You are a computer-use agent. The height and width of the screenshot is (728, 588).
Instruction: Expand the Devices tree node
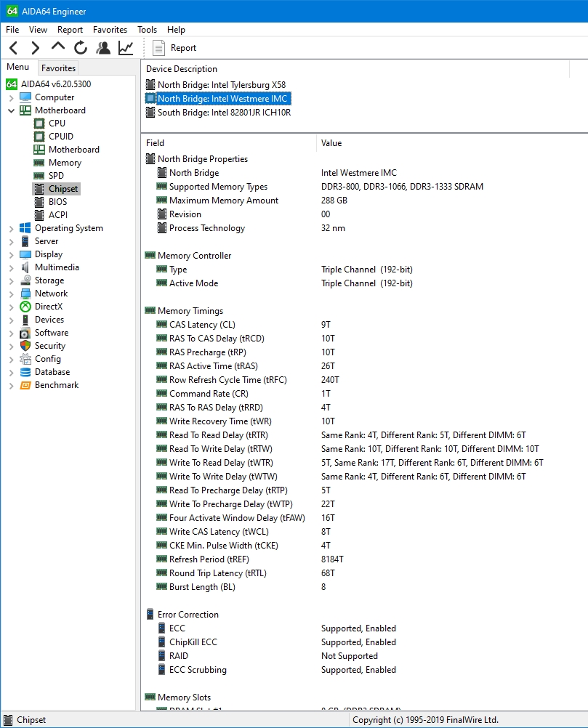pyautogui.click(x=11, y=320)
